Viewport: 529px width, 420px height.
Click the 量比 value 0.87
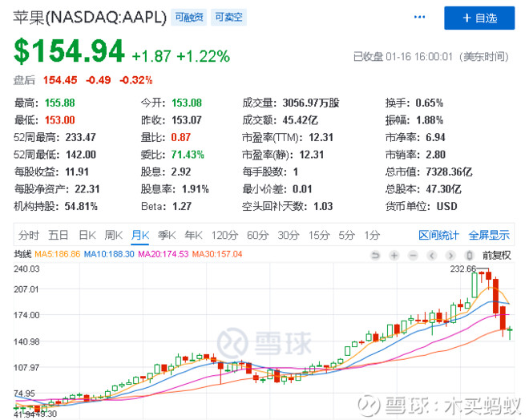181,137
